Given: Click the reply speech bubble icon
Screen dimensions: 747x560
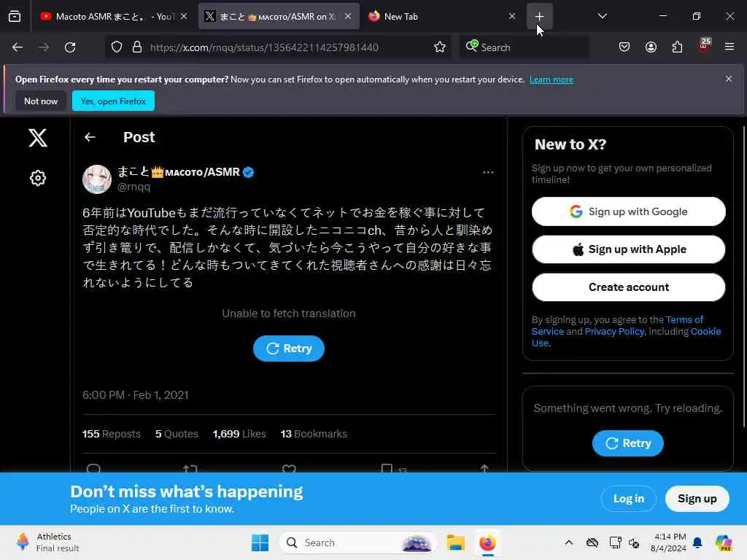Looking at the screenshot, I should point(93,469).
